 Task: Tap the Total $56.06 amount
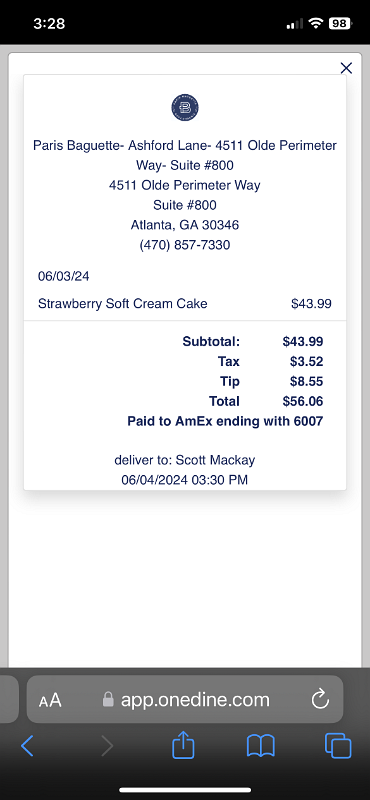(x=303, y=402)
